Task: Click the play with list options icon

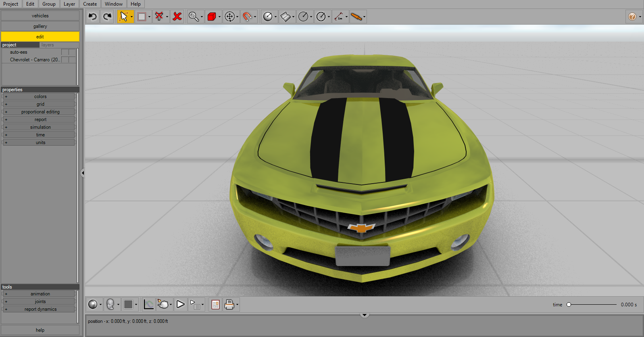Action: (x=195, y=304)
